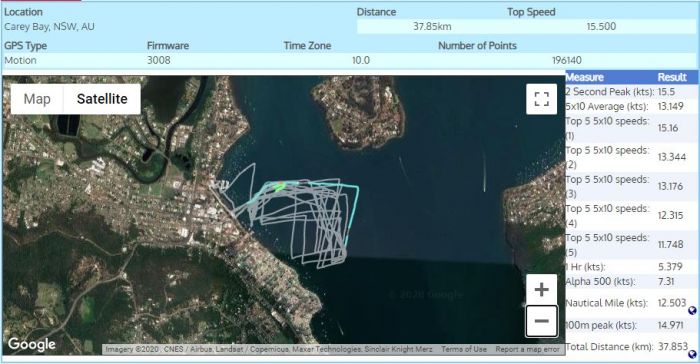Select the 2 Second Peak row
Image resolution: width=700 pixels, height=364 pixels.
[x=632, y=92]
